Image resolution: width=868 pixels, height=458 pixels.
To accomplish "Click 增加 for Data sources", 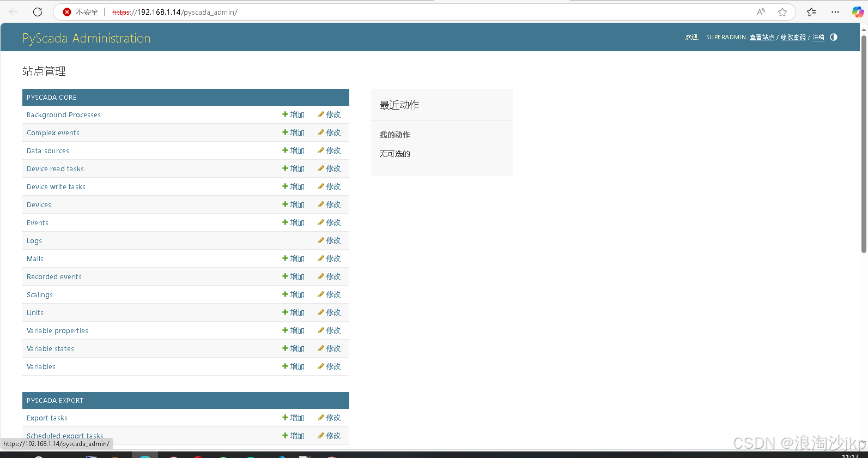I will tap(293, 150).
